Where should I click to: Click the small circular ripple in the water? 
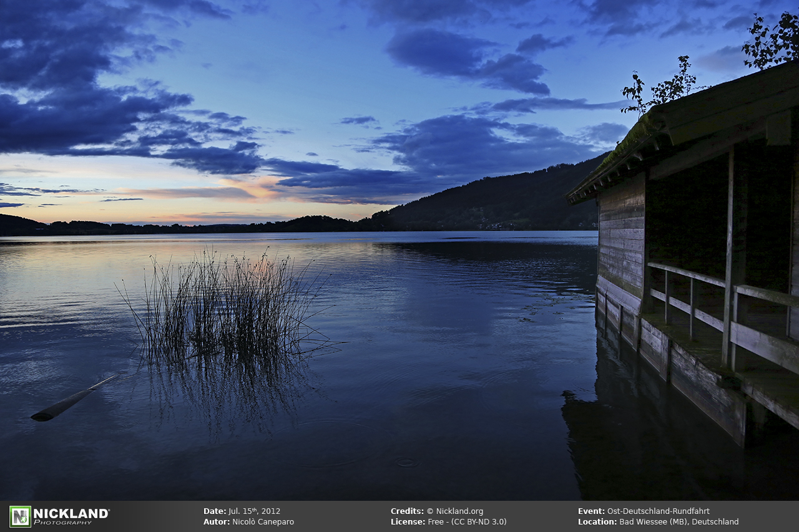pos(406,462)
